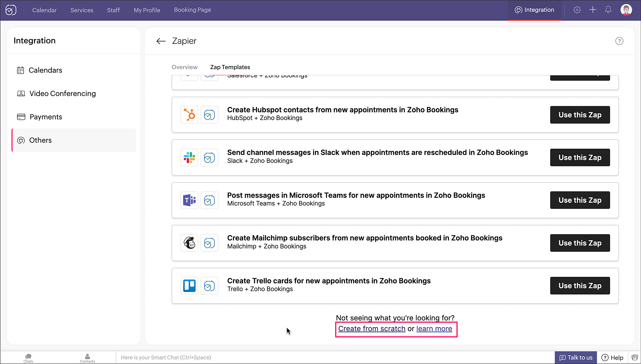The image size is (641, 364).
Task: Open Chats in the bottom bar
Action: [x=28, y=358]
